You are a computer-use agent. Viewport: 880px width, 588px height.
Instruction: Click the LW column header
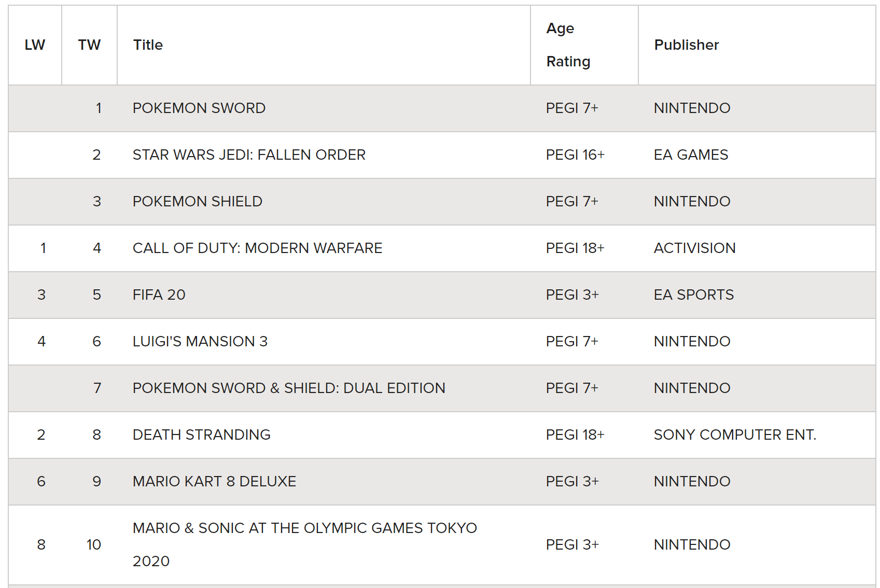35,45
